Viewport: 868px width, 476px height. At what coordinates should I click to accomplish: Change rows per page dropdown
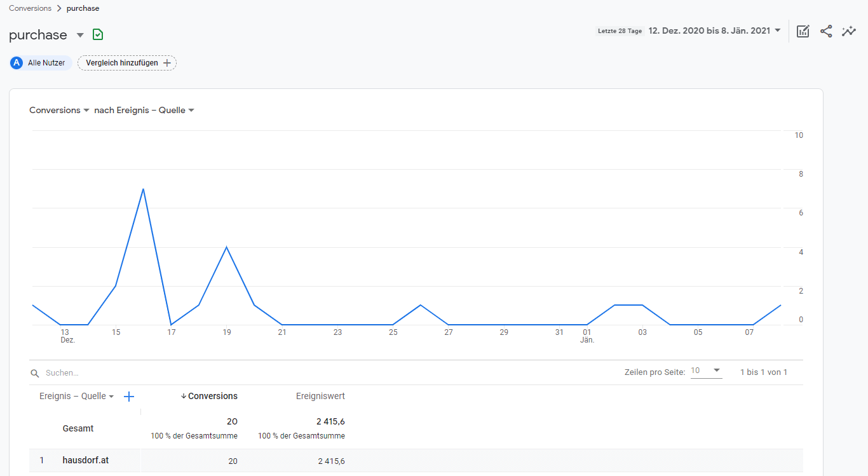coord(707,371)
